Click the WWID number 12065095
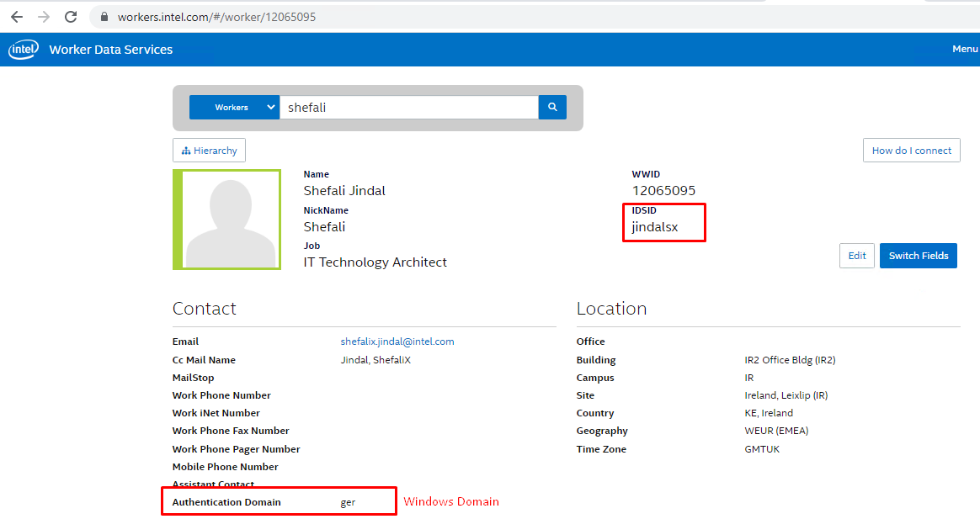The width and height of the screenshot is (980, 519). pos(663,191)
